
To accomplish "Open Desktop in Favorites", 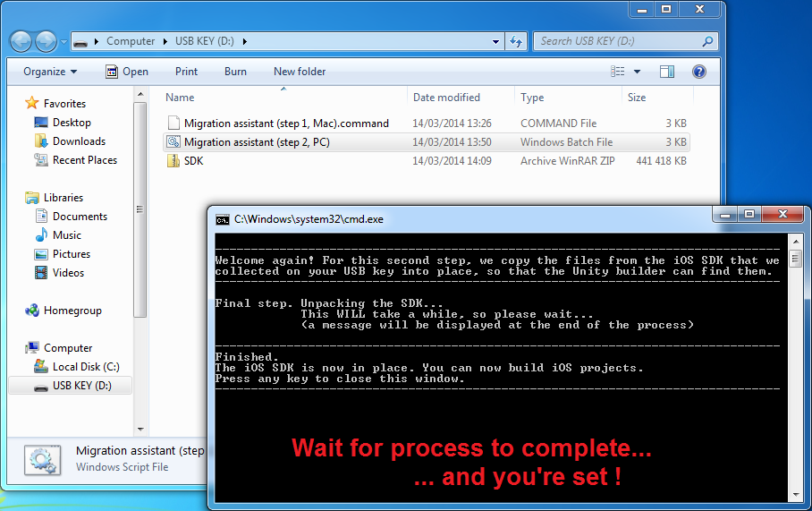I will [x=72, y=123].
